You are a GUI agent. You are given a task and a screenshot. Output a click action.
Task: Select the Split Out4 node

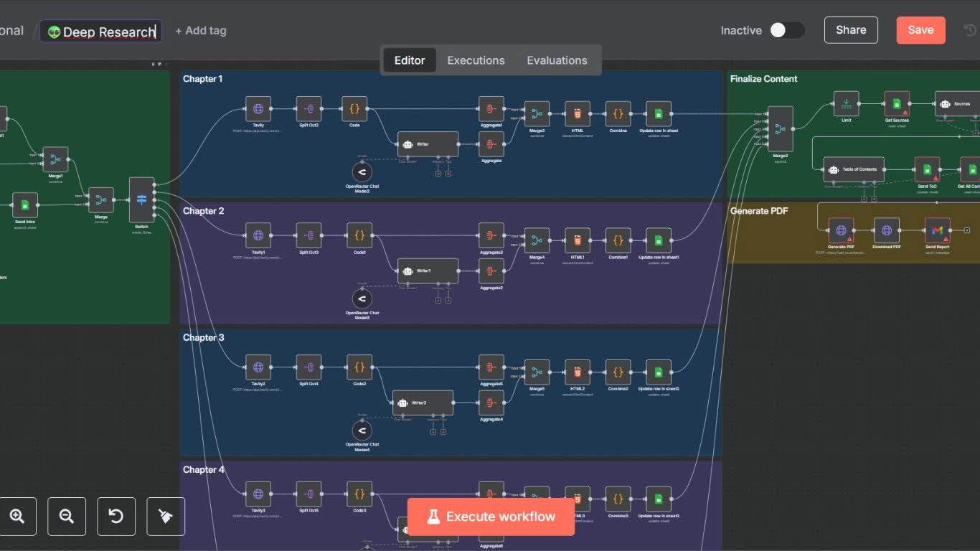click(309, 367)
